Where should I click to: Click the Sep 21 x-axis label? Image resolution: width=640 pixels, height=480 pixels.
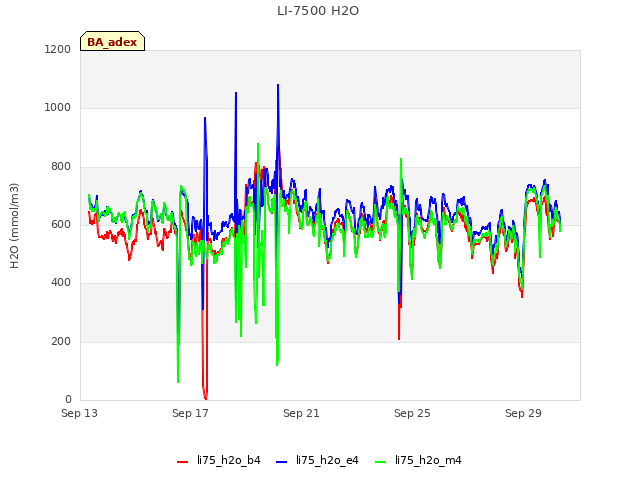pyautogui.click(x=301, y=413)
